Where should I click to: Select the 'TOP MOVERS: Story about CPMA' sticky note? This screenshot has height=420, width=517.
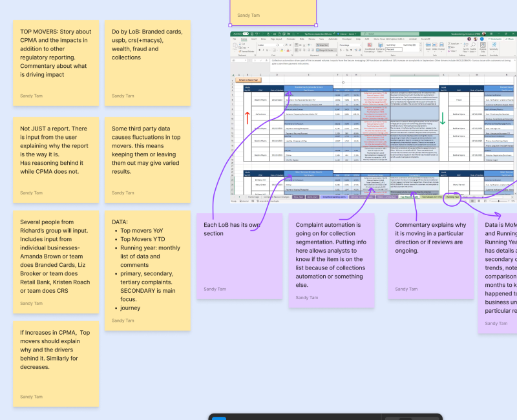(x=56, y=63)
